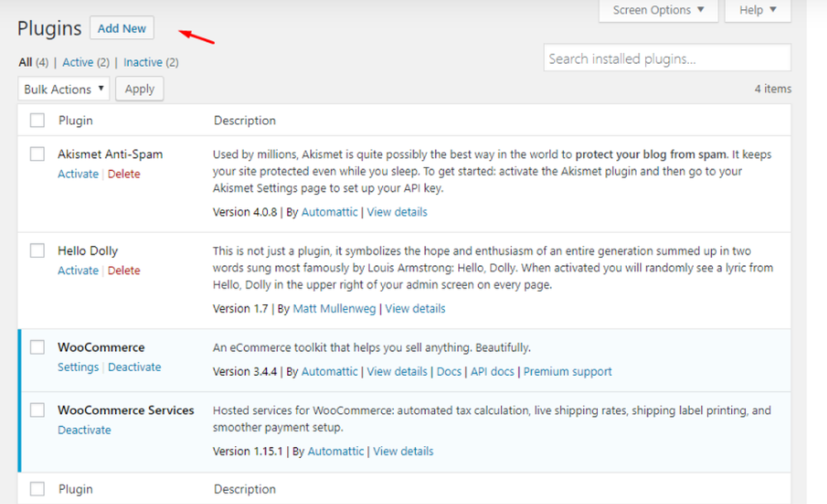The image size is (827, 504).
Task: Delete the Hello Dolly plugin
Action: pos(124,270)
